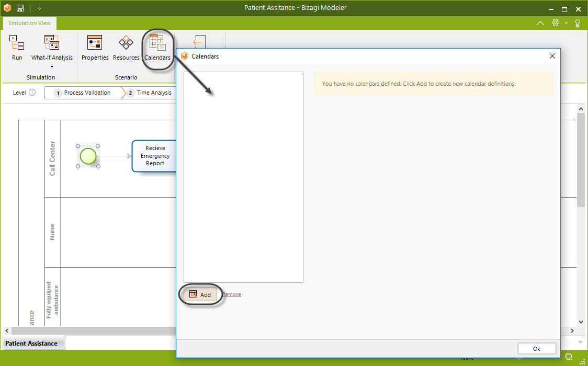Click the Remove calendar link
Image resolution: width=588 pixels, height=366 pixels.
click(x=232, y=294)
